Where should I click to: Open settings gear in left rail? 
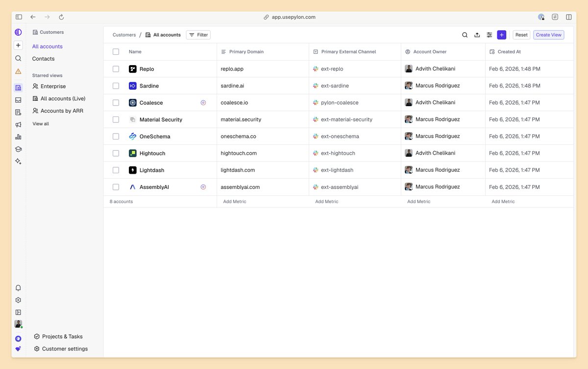click(18, 300)
